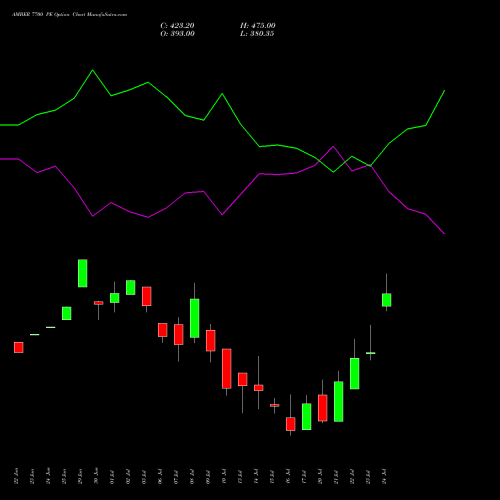Click the high value "H: 475.00"
The width and height of the screenshot is (500, 500).
point(258,26)
